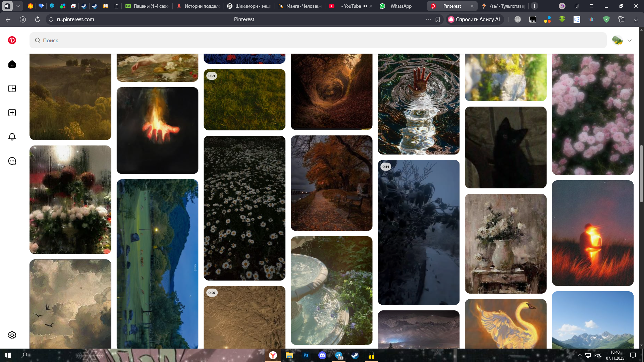Click the create pin plus icon
Image resolution: width=644 pixels, height=362 pixels.
click(12, 113)
